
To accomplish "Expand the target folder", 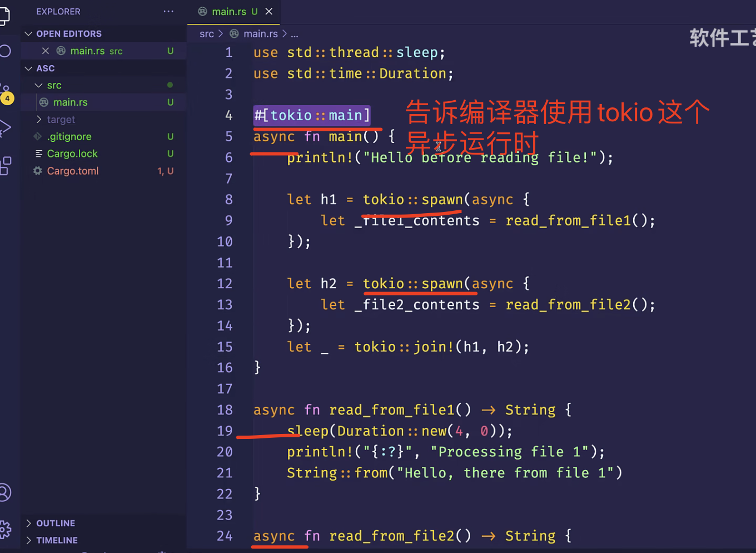I will pos(38,120).
